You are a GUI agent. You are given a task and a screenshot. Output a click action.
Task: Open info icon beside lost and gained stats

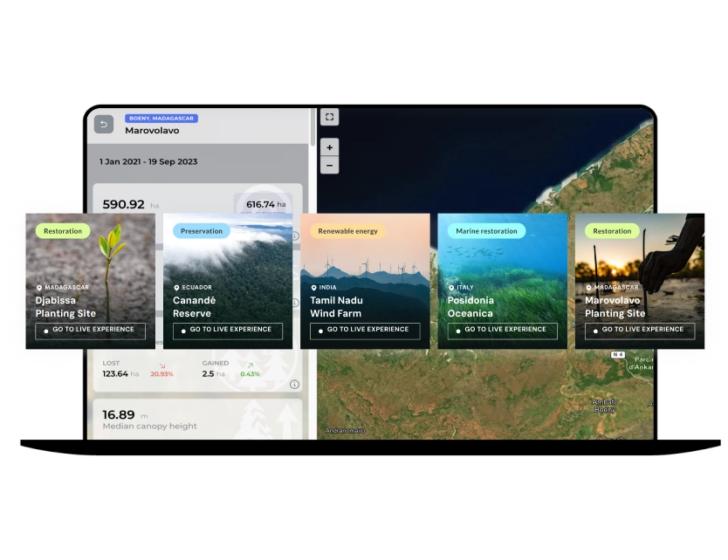pyautogui.click(x=294, y=384)
